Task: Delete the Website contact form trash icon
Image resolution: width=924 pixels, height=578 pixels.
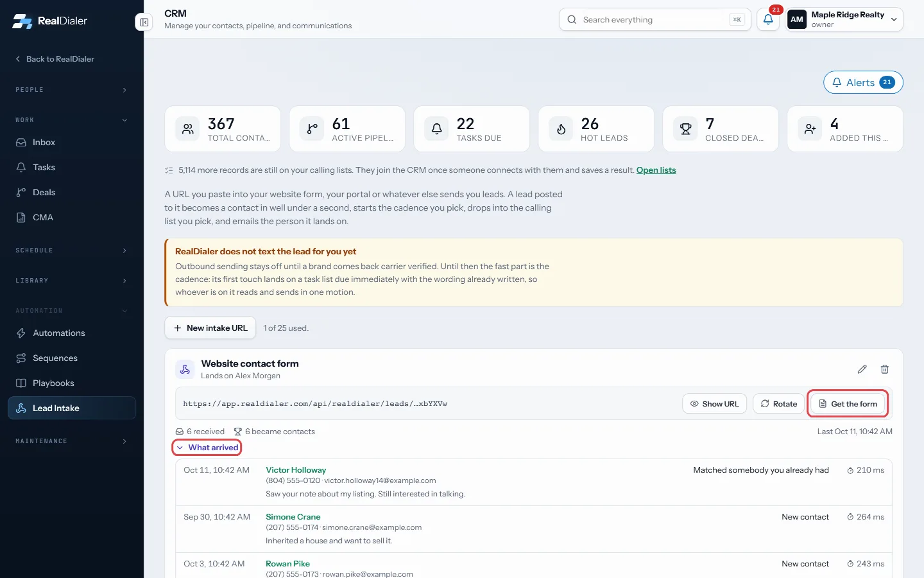Action: 885,369
